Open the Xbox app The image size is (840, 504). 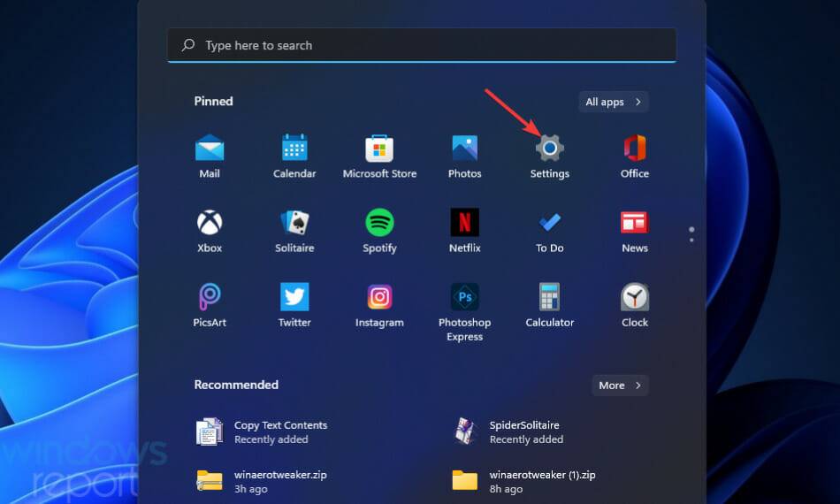pos(210,231)
